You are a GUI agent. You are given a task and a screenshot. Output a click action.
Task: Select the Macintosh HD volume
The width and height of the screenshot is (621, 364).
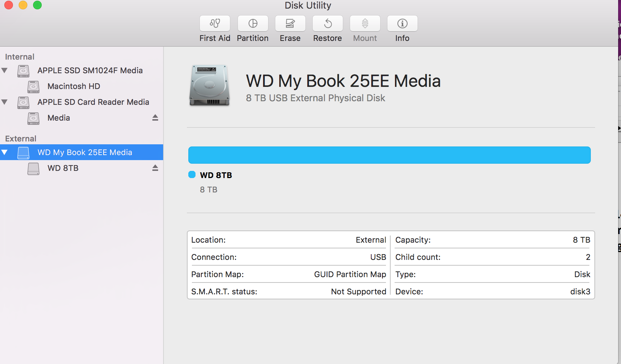point(82,86)
